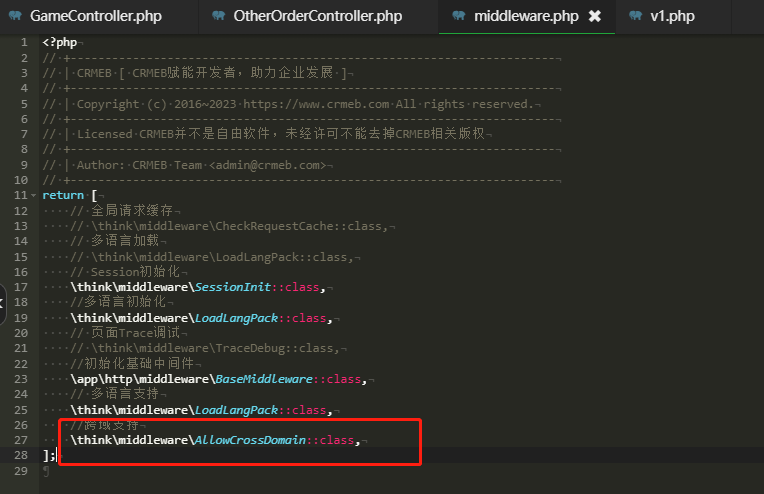Screen dimensions: 764x494
Task: Click line number 17 in the gutter
Action: click(21, 287)
